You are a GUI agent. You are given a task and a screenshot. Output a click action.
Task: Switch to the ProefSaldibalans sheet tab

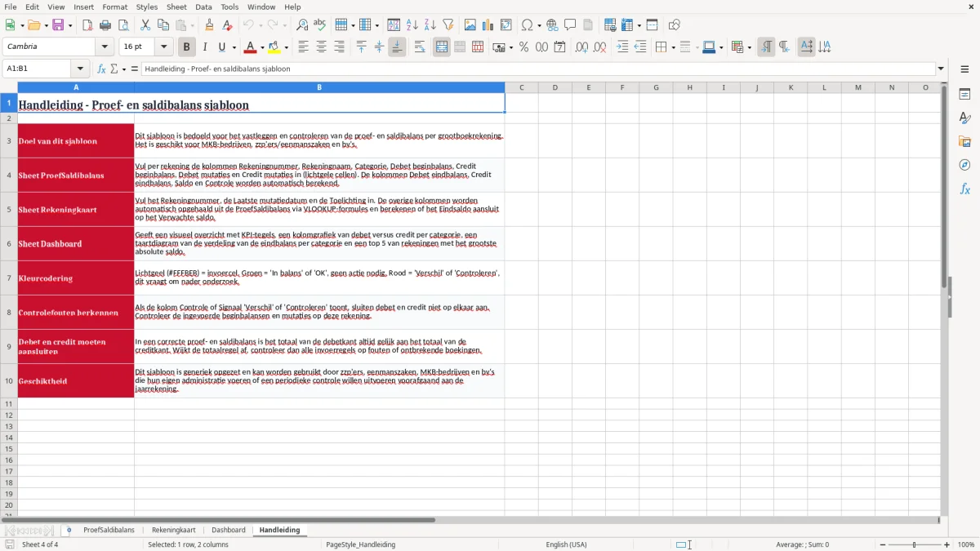pos(109,531)
